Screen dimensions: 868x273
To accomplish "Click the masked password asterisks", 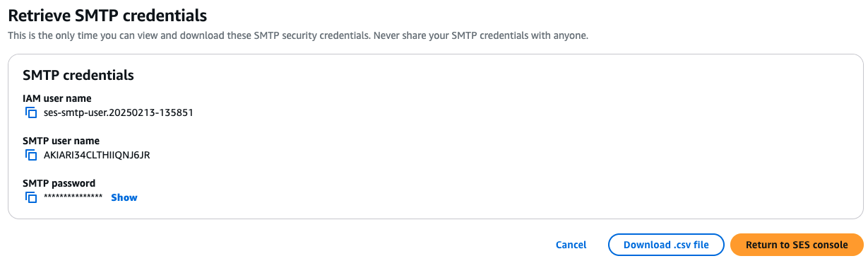I will pos(73,197).
